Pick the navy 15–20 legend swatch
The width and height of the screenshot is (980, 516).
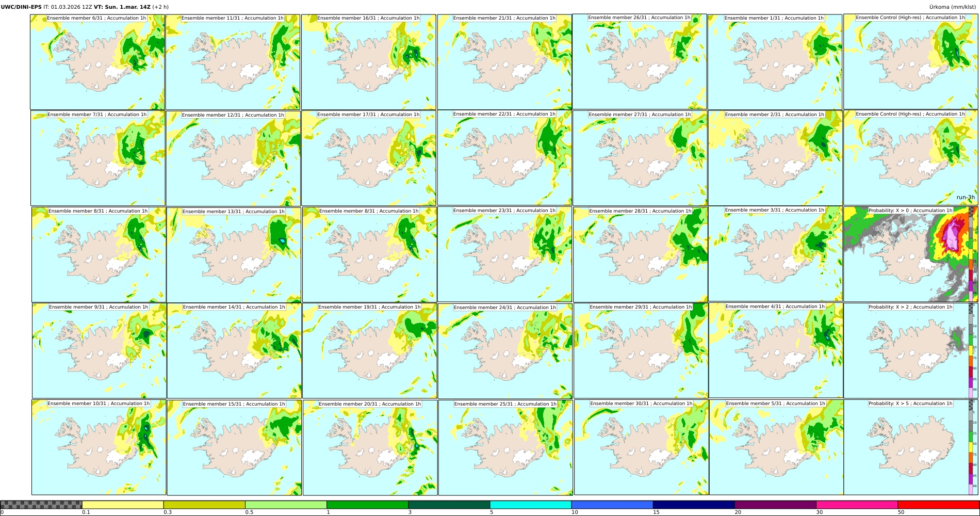(694, 505)
